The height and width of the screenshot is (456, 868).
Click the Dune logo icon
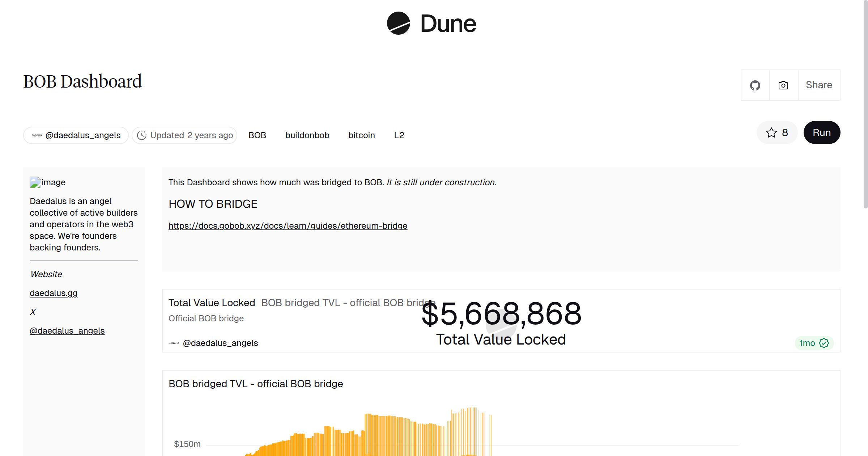398,23
